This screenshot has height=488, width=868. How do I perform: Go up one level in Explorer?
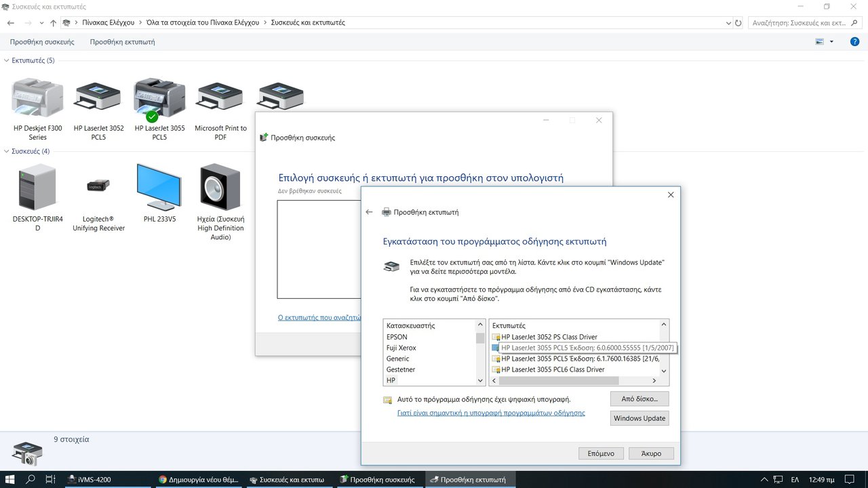coord(53,23)
